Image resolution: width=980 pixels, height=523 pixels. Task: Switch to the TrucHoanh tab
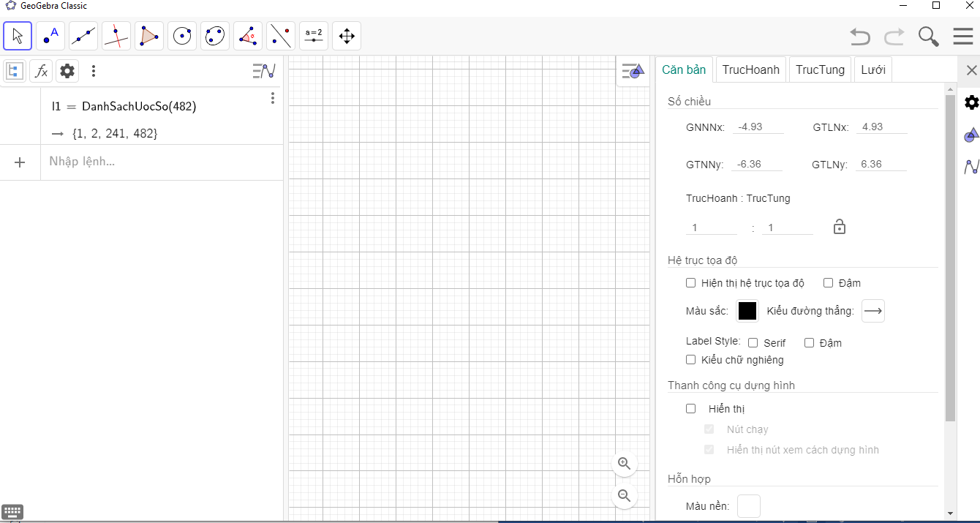(750, 69)
